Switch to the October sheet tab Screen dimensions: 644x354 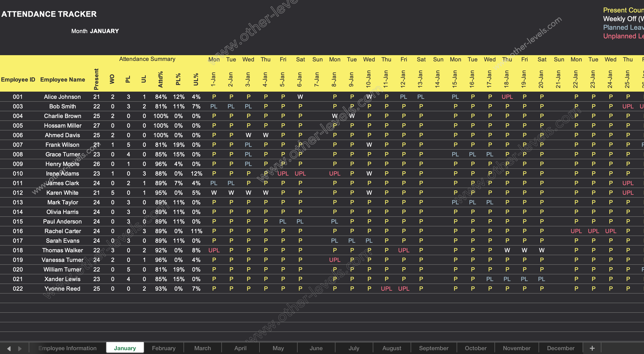click(x=476, y=348)
